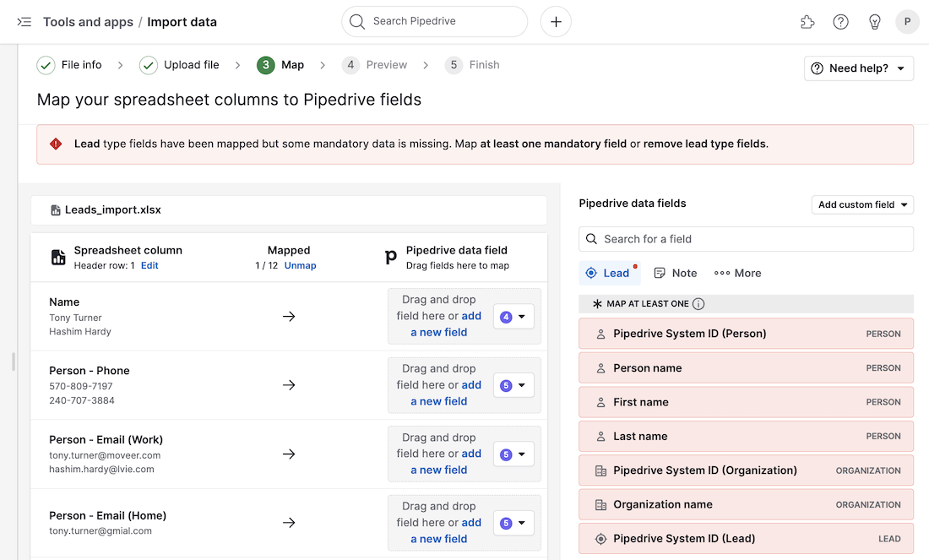This screenshot has height=560, width=929.
Task: Open the field dropdown for Person - Email (Work)
Action: tap(513, 454)
